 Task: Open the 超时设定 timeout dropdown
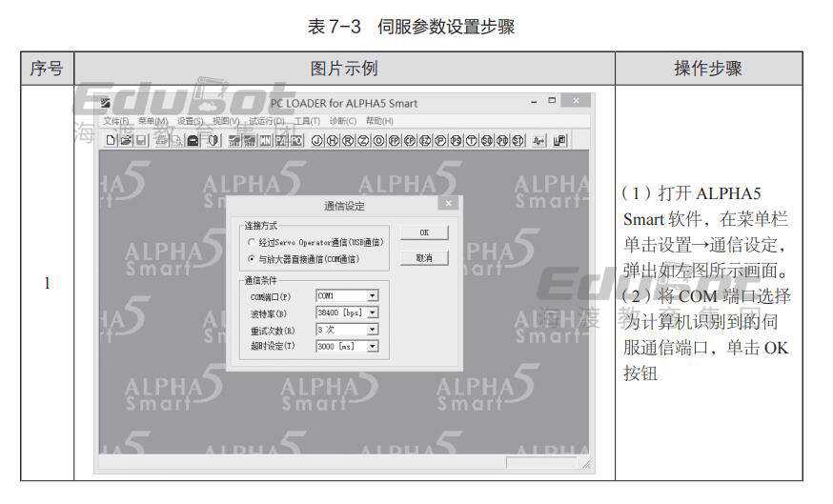(x=373, y=346)
